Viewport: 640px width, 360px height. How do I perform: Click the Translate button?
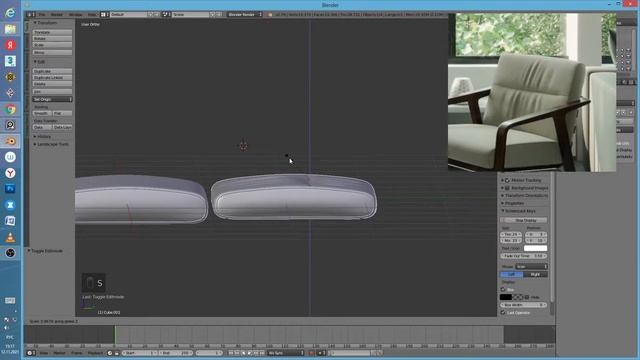tap(52, 32)
